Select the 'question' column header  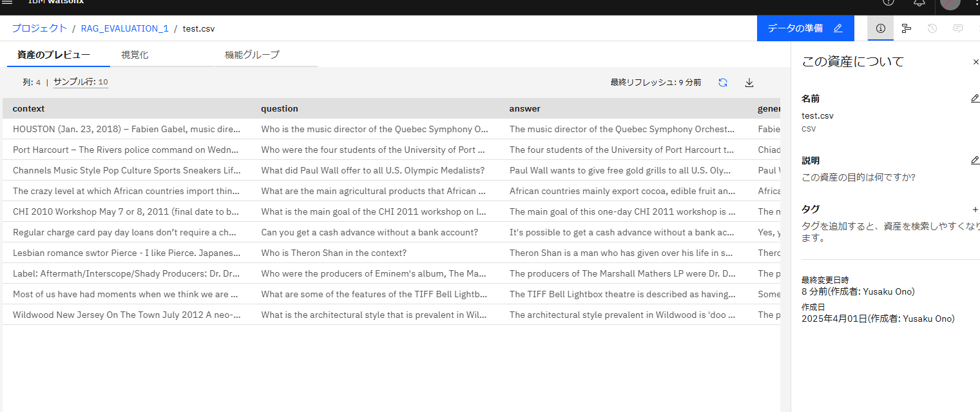tap(375, 108)
